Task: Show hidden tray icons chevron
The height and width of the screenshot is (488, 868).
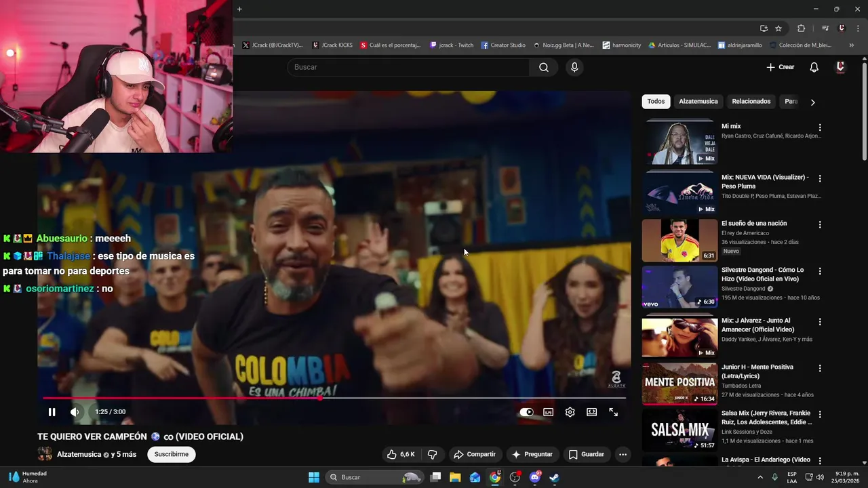Action: (x=760, y=477)
